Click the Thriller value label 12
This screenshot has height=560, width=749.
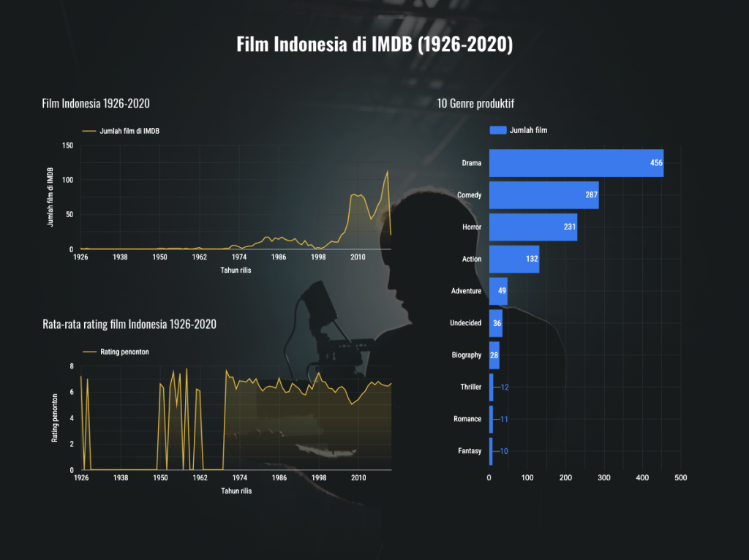point(505,387)
